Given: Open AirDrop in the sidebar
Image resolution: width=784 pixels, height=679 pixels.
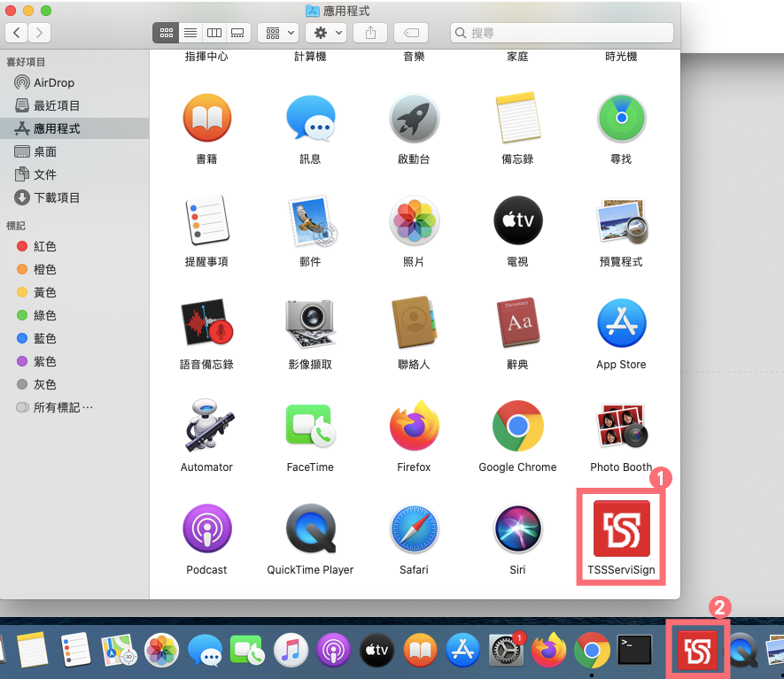Looking at the screenshot, I should click(74, 82).
